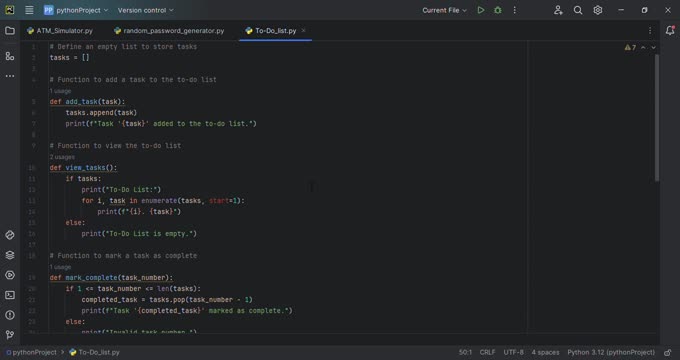The height and width of the screenshot is (360, 680).
Task: Open the Project tool window folder icon
Action: [10, 31]
